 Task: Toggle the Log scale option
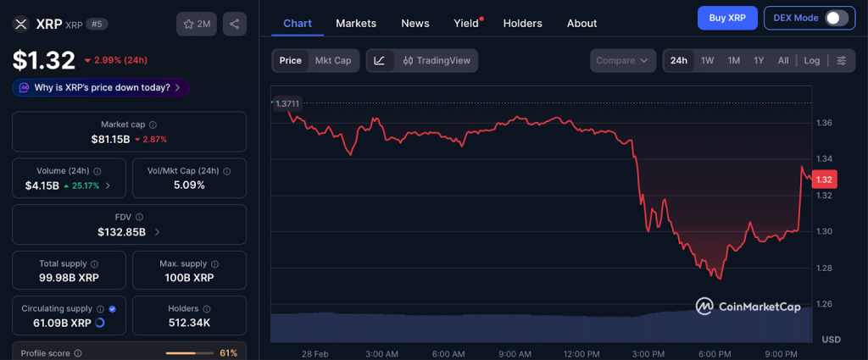tap(811, 60)
